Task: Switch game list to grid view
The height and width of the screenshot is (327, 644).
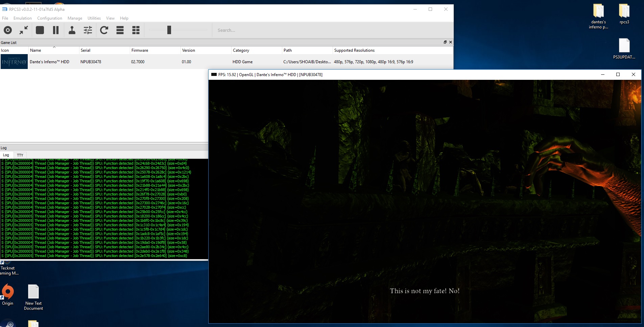Action: (136, 30)
